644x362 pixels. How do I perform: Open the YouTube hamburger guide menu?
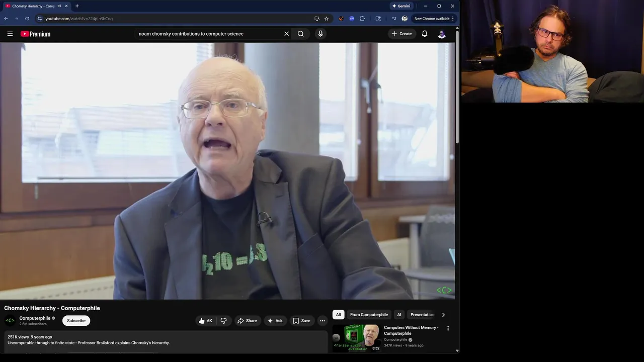tap(10, 34)
